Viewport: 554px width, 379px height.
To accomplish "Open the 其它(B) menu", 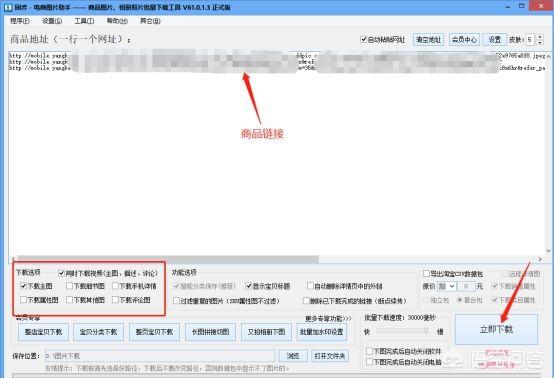I will click(150, 21).
